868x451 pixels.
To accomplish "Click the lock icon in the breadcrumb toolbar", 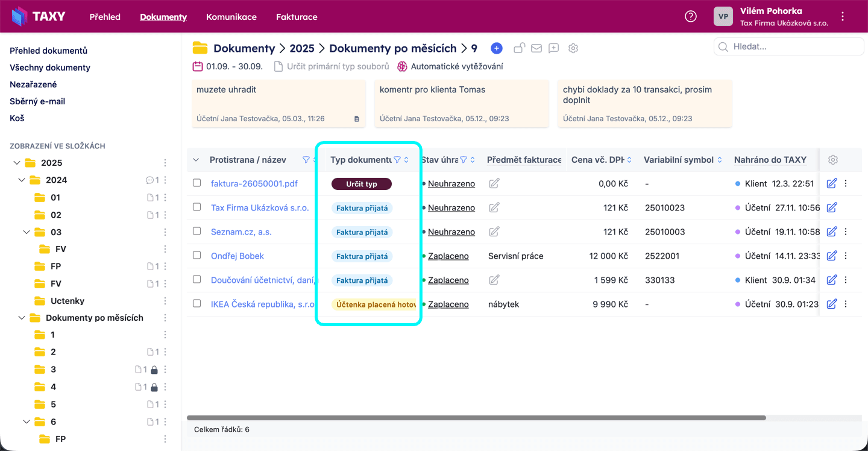I will click(x=518, y=48).
